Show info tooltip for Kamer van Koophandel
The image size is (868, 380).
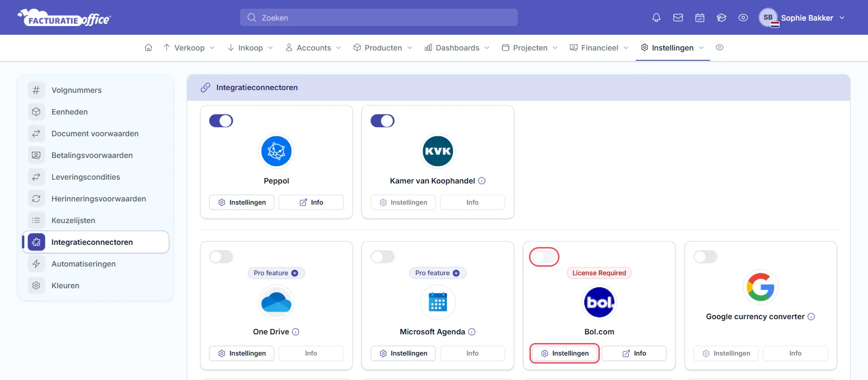click(482, 181)
